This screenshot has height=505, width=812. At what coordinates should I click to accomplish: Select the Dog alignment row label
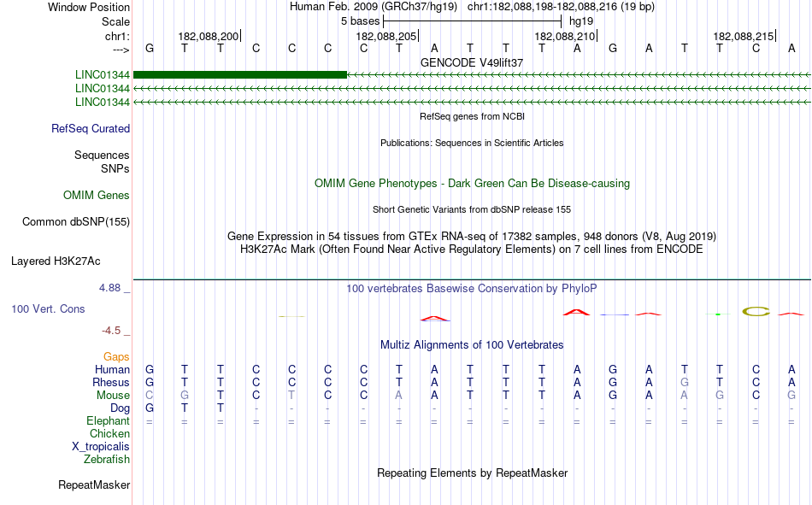120,408
